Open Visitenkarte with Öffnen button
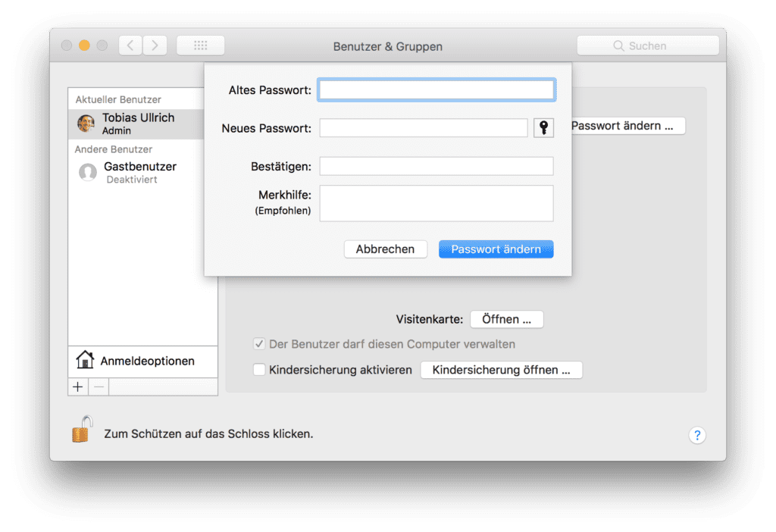The height and width of the screenshot is (532, 776). click(507, 319)
